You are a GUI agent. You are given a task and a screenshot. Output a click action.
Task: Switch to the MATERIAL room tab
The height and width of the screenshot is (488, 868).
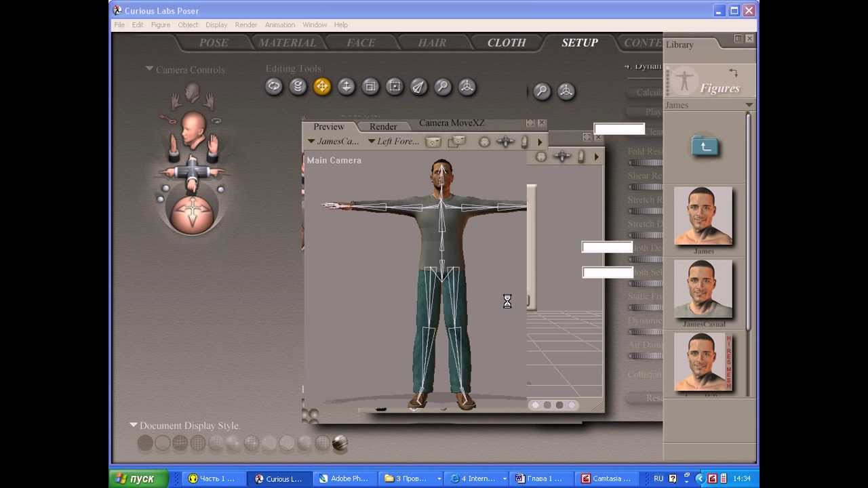click(287, 43)
